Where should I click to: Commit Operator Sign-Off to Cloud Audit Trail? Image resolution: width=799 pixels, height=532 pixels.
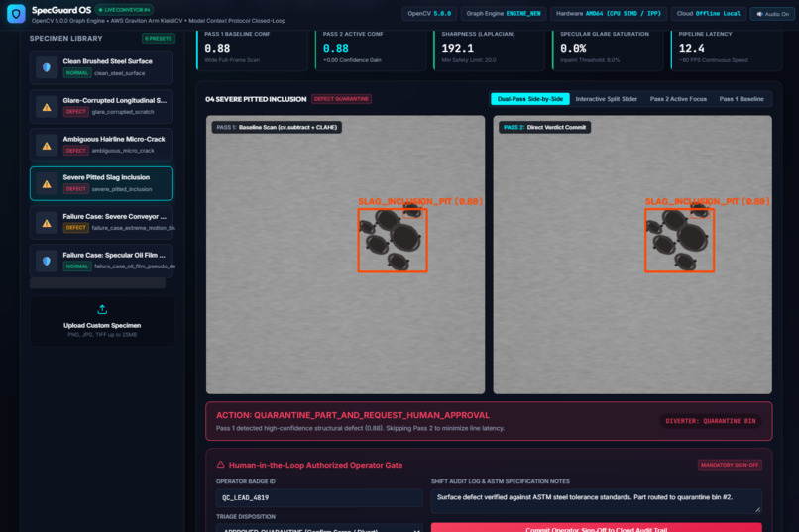click(596, 527)
